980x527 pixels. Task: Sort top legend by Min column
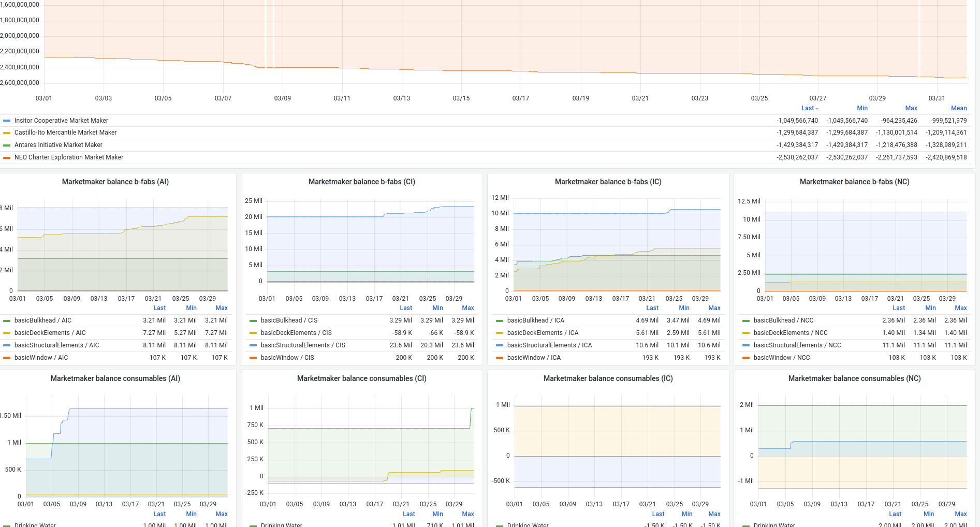pos(862,108)
